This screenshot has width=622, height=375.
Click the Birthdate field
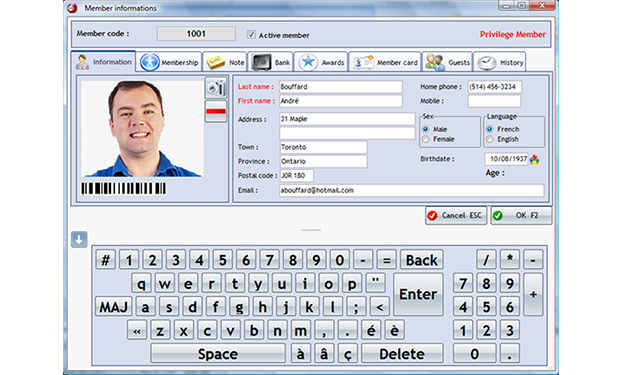506,159
